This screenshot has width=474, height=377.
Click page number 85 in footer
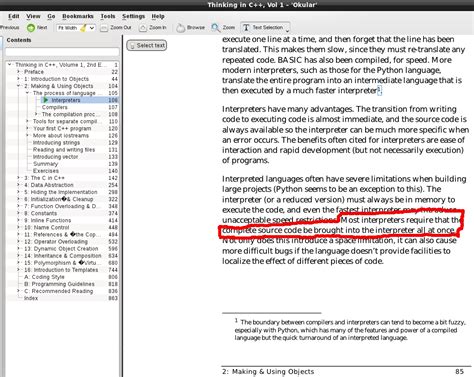click(460, 371)
